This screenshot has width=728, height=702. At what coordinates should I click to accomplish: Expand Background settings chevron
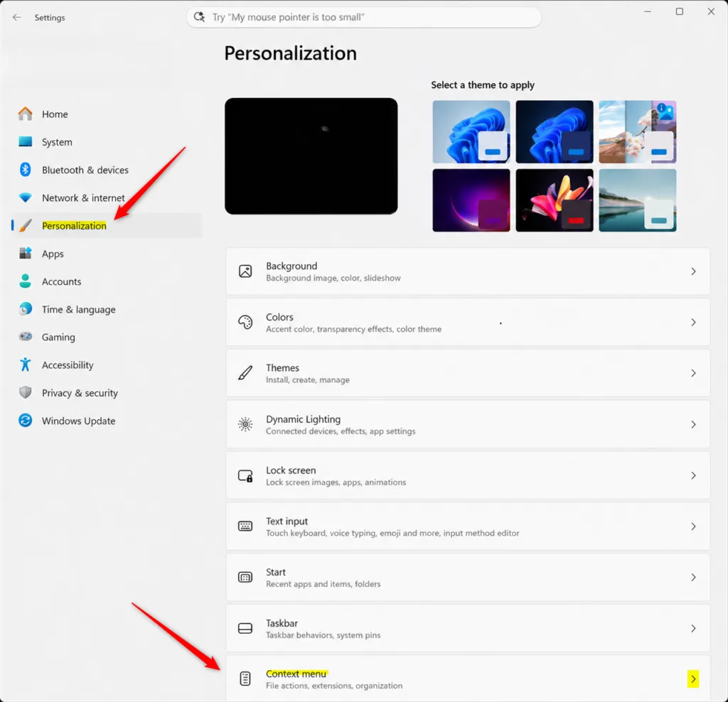point(693,271)
